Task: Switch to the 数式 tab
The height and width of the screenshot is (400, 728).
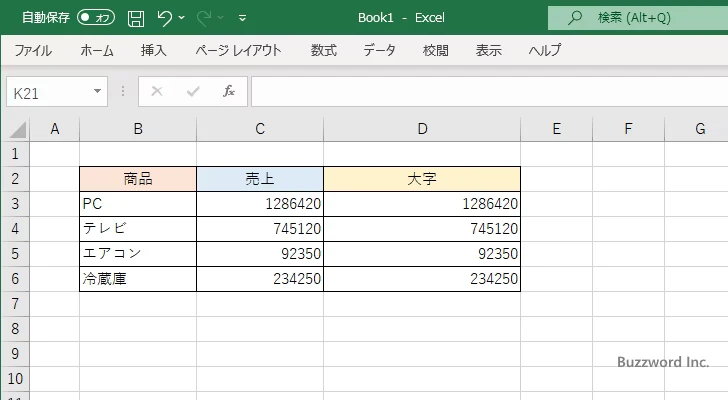Action: click(324, 50)
